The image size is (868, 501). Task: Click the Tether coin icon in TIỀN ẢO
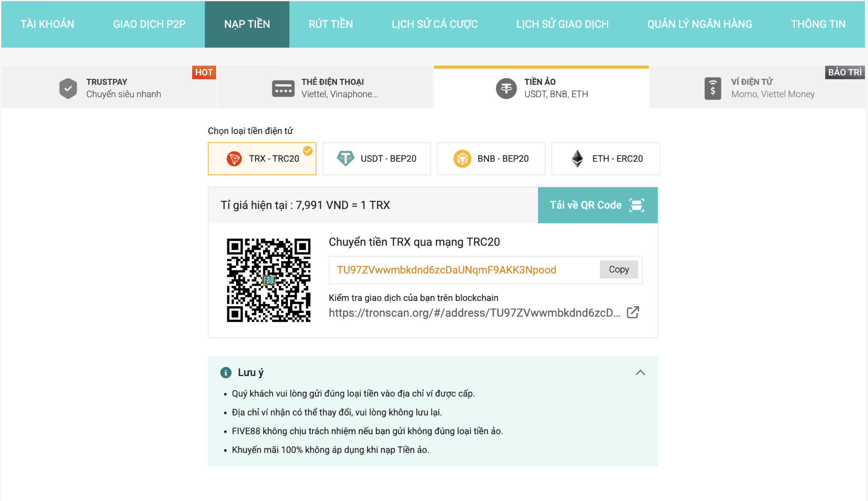click(506, 89)
